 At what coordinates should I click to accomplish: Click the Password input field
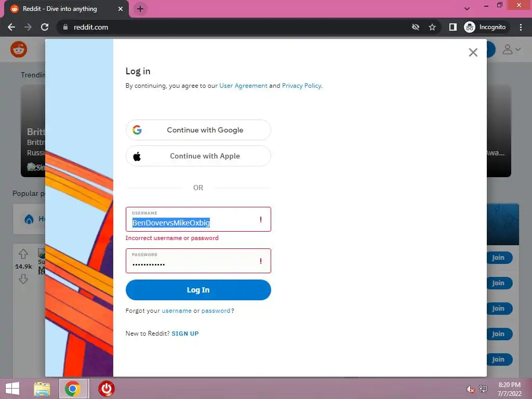tap(198, 261)
